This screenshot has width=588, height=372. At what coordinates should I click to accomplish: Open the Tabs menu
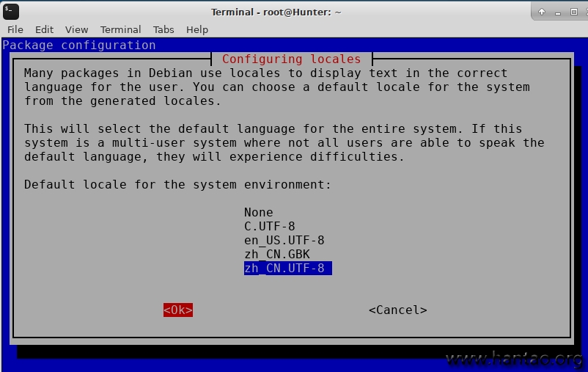coord(163,29)
